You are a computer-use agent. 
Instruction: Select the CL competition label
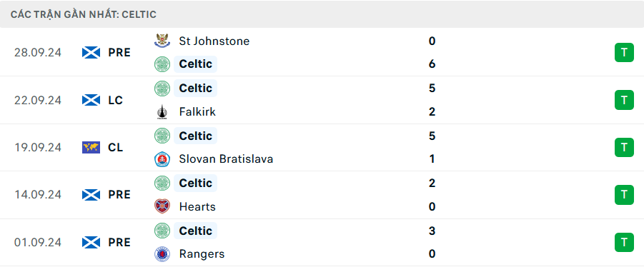[116, 147]
